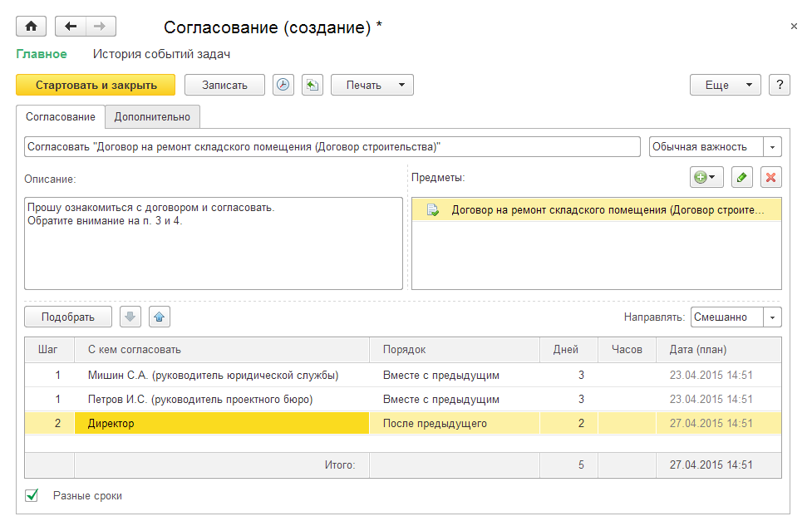Viewport: 812px width, 526px height.
Task: Select the Мишин С.А. approver row
Action: tap(403, 376)
